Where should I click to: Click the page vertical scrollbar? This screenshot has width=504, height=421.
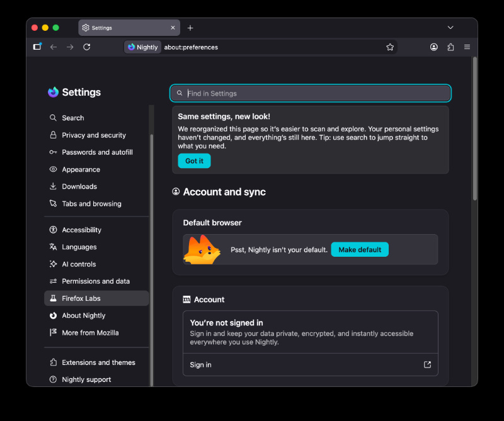pyautogui.click(x=475, y=129)
